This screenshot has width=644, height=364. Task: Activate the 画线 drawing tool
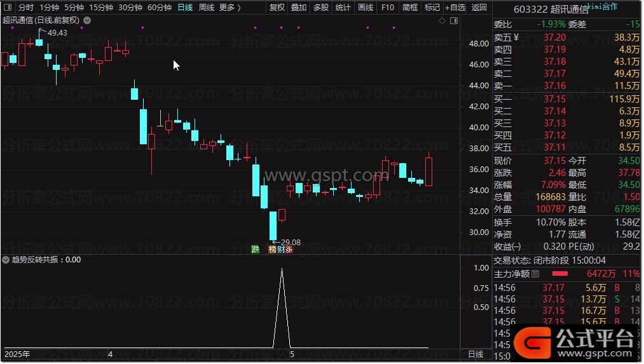tap(365, 8)
